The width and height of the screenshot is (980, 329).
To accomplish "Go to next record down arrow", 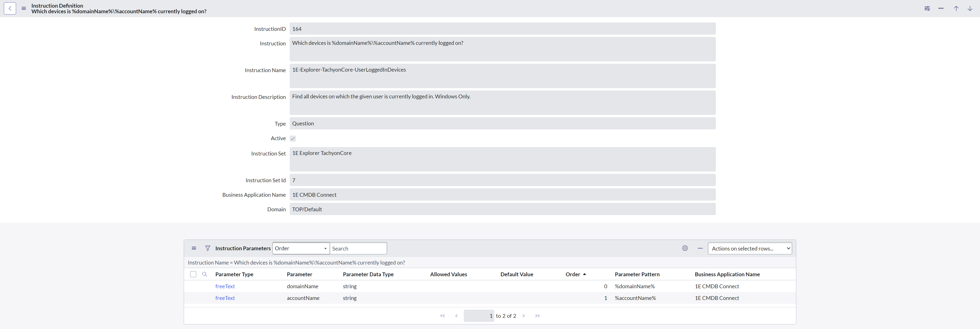I will coord(970,8).
